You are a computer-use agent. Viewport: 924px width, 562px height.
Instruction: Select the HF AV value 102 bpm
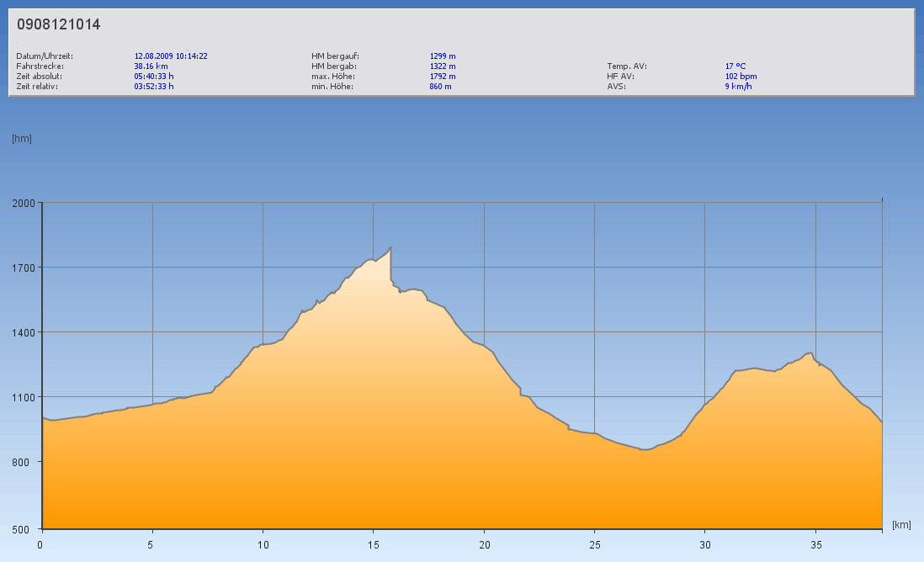point(741,77)
